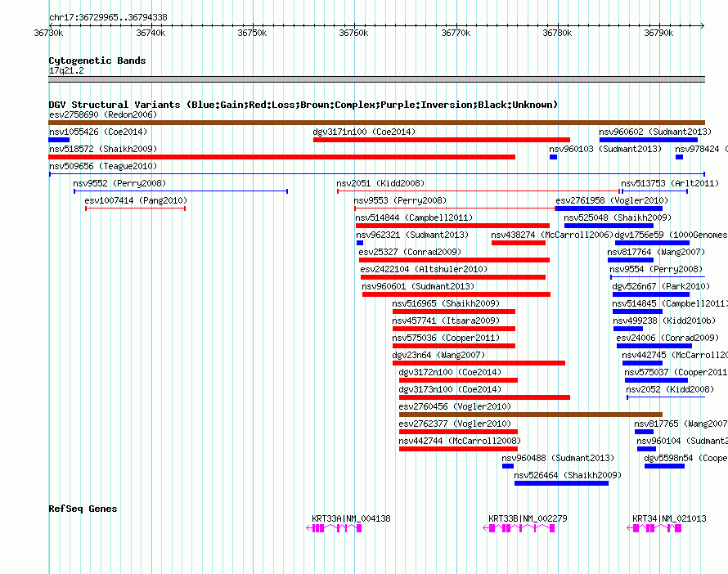Click the esv25327 (Conrad2009) label

coord(410,252)
